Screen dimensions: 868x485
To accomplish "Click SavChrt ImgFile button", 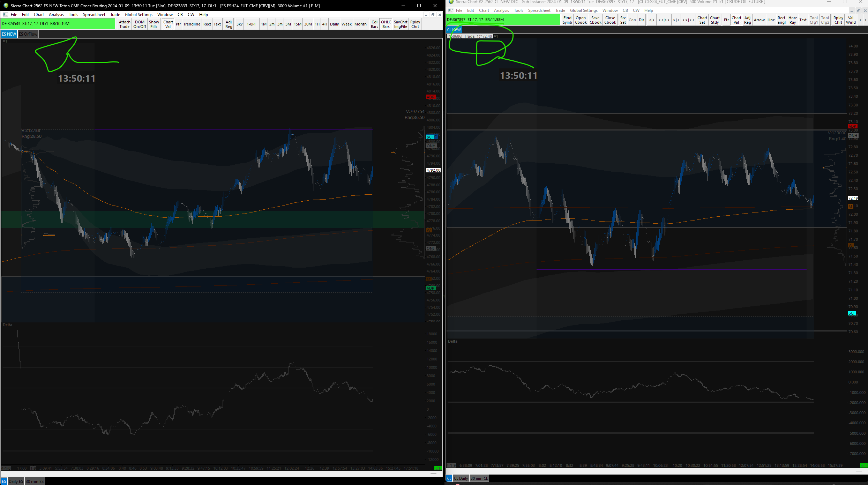I will [x=401, y=24].
